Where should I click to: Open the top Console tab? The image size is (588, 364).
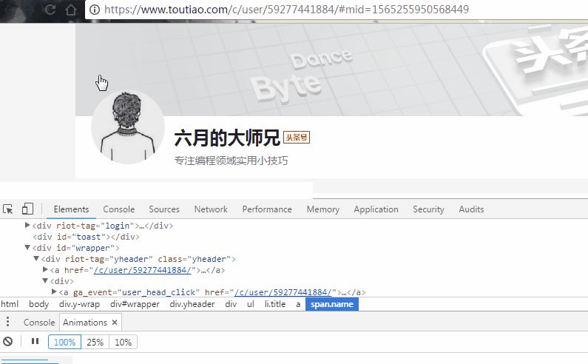119,209
